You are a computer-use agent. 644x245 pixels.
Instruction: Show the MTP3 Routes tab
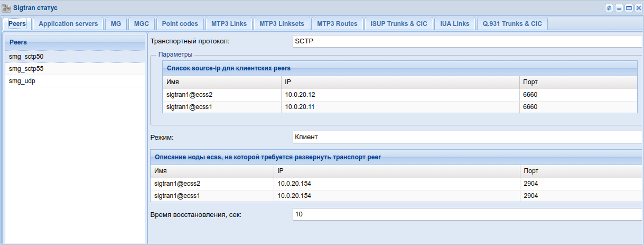pos(337,24)
